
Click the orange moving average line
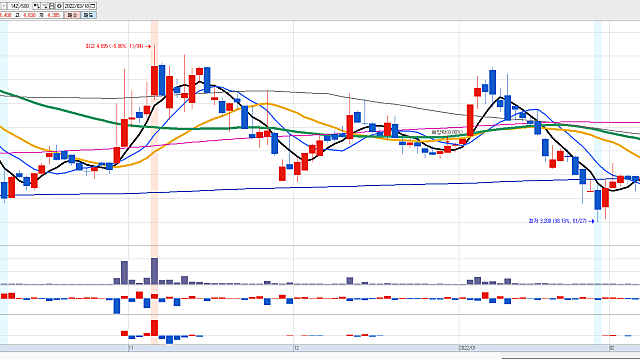pyautogui.click(x=286, y=110)
